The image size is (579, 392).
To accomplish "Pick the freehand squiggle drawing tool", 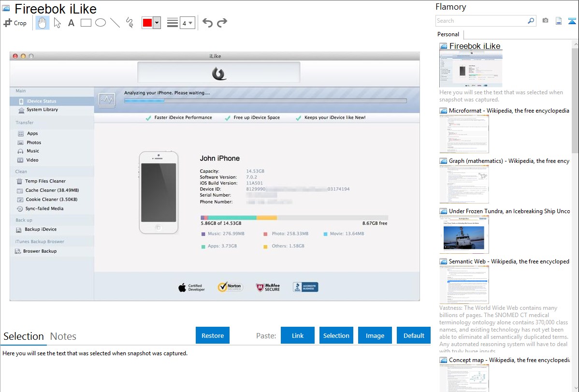I will [x=130, y=23].
